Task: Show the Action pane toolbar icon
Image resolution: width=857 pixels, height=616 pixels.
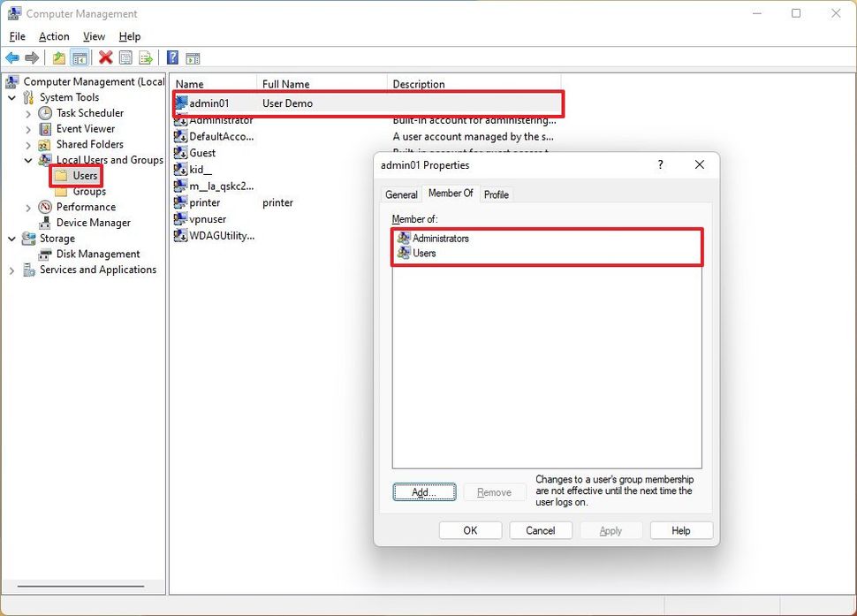Action: pyautogui.click(x=193, y=57)
